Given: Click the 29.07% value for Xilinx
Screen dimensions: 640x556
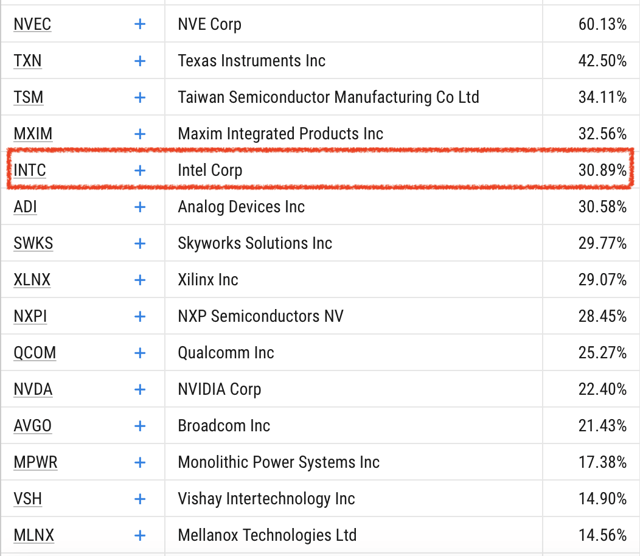Looking at the screenshot, I should pyautogui.click(x=602, y=280).
